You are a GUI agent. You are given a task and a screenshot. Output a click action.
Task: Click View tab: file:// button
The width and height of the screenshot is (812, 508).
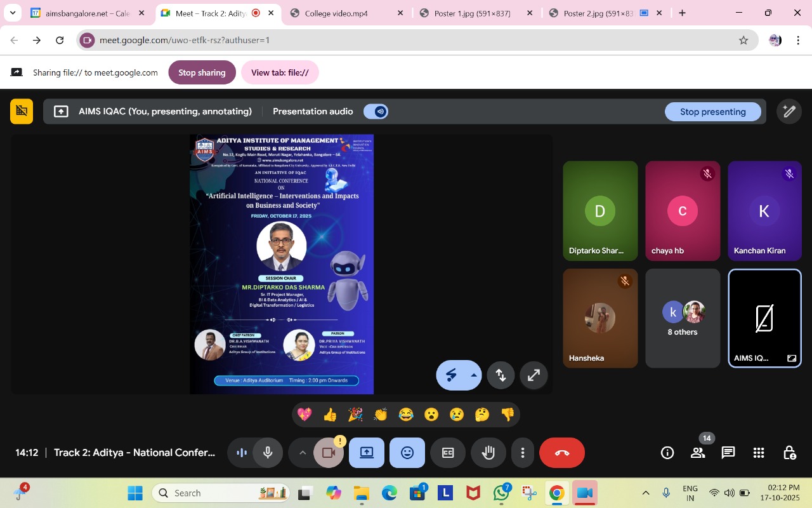[x=280, y=72]
